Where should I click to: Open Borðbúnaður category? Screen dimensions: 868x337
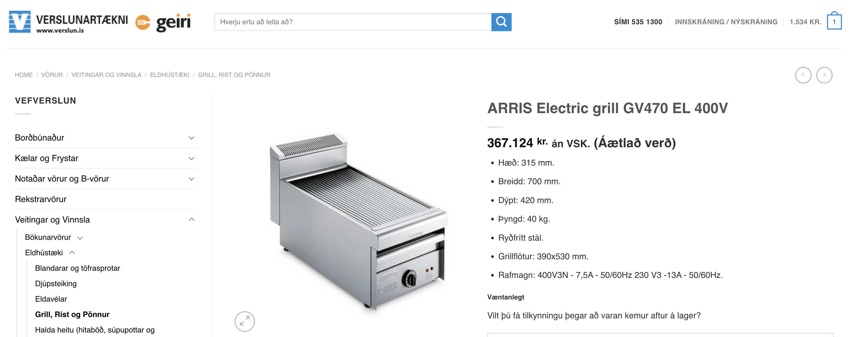[x=39, y=138]
